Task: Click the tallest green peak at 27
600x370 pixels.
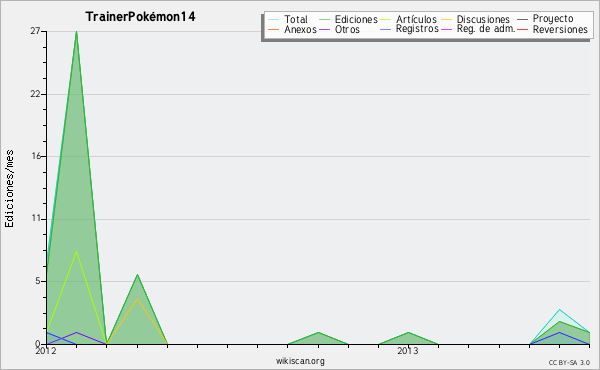Action: [77, 32]
